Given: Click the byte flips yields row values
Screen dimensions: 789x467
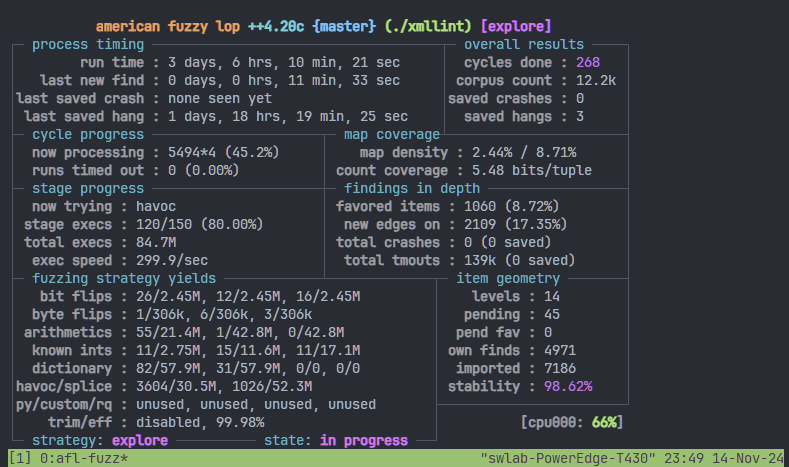Looking at the screenshot, I should tap(224, 315).
